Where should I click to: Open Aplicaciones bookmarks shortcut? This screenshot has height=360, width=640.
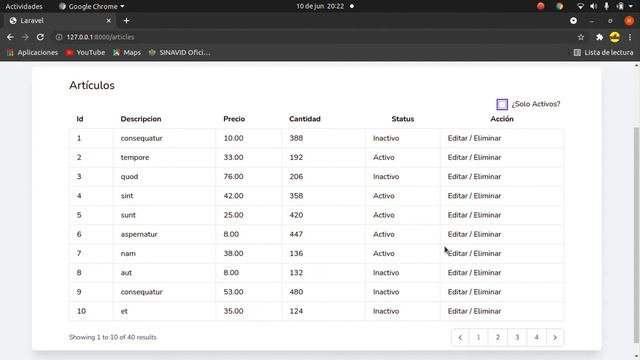(32, 53)
